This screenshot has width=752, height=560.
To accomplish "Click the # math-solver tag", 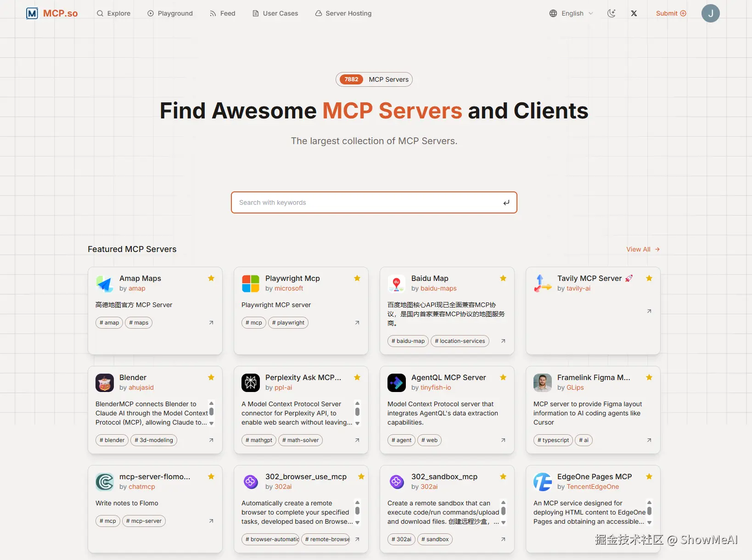I will [x=300, y=440].
